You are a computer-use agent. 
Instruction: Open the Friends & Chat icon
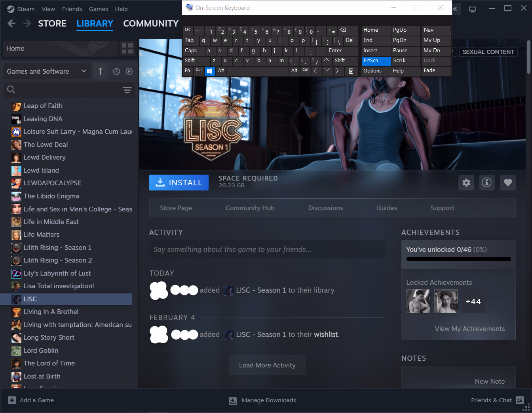(x=520, y=400)
